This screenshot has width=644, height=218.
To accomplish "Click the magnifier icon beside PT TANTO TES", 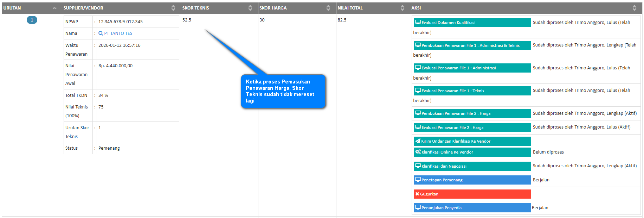I will coord(101,33).
